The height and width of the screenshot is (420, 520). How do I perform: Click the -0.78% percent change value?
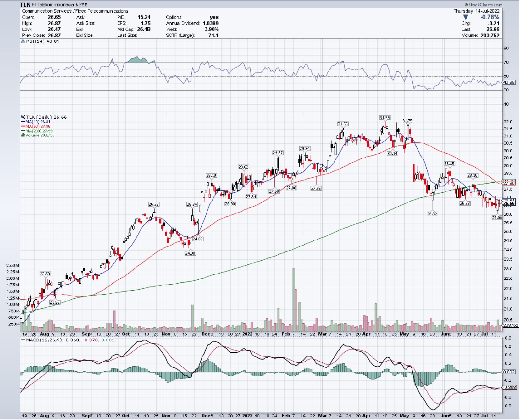coord(490,17)
